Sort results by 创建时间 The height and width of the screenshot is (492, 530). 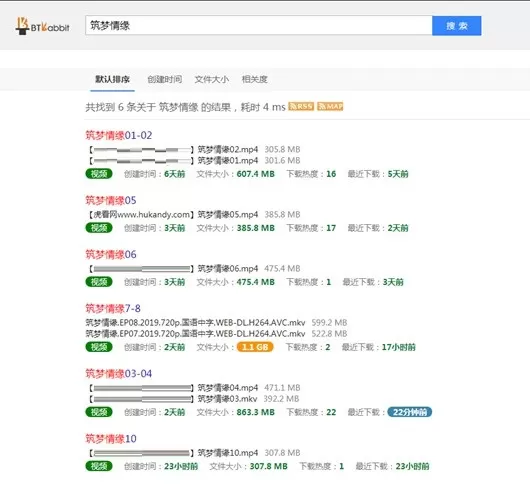[165, 79]
